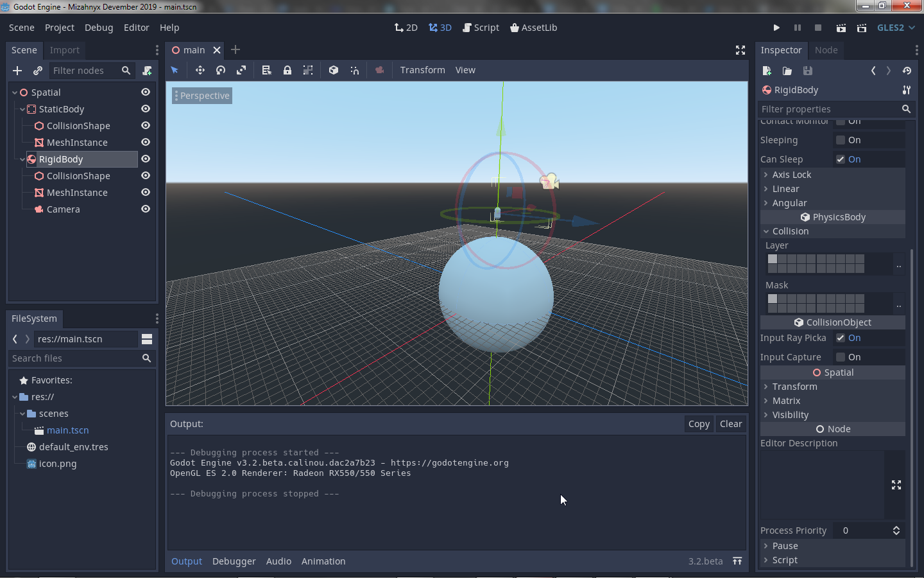Copy the output log
The height and width of the screenshot is (578, 924).
click(699, 424)
